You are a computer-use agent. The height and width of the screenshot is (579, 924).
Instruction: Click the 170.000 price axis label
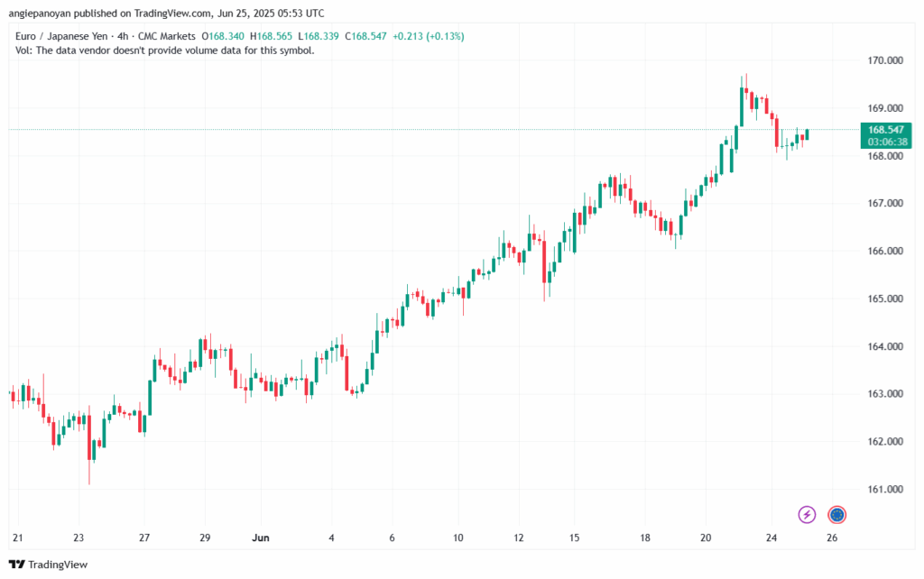coord(884,60)
